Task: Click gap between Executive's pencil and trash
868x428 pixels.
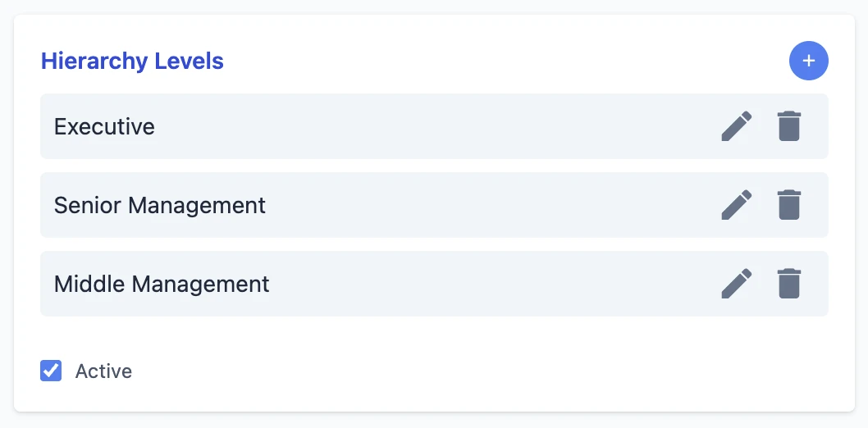Action: [764, 127]
